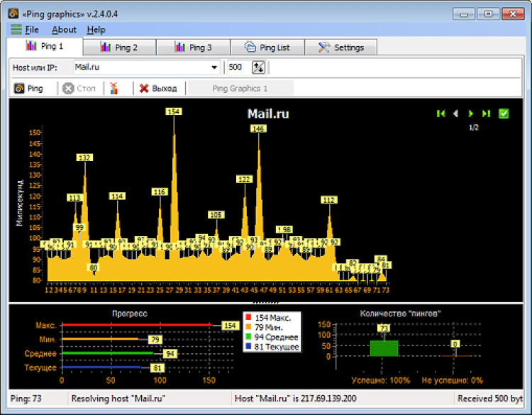Go to previous chart page arrow
The image size is (532, 415).
[455, 114]
